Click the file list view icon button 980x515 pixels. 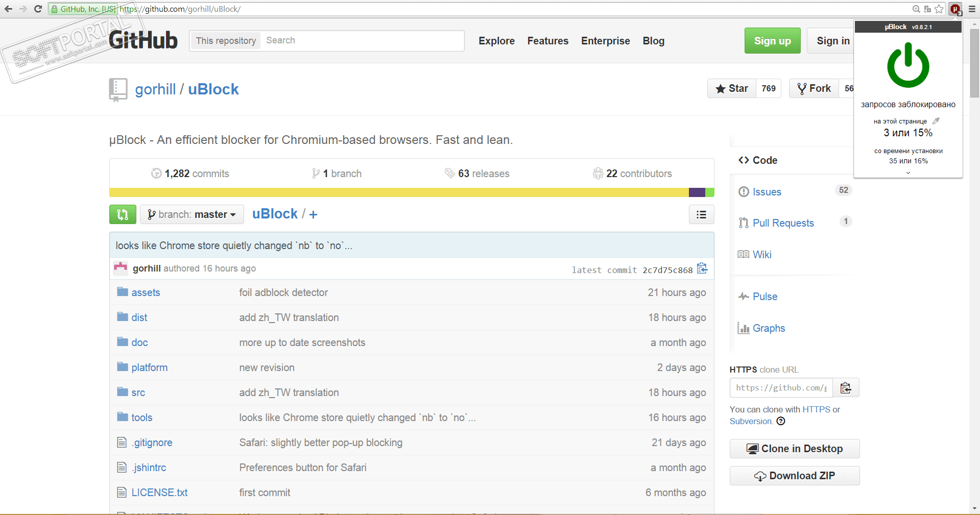tap(701, 214)
